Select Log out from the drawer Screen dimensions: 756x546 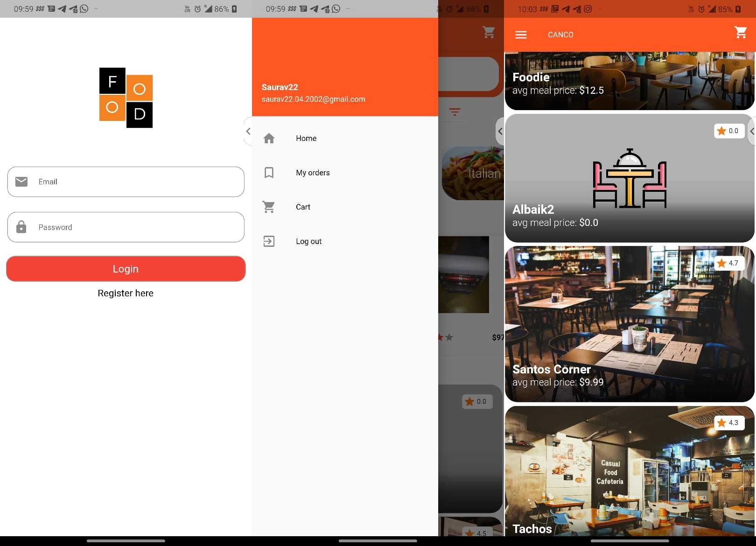tap(308, 241)
